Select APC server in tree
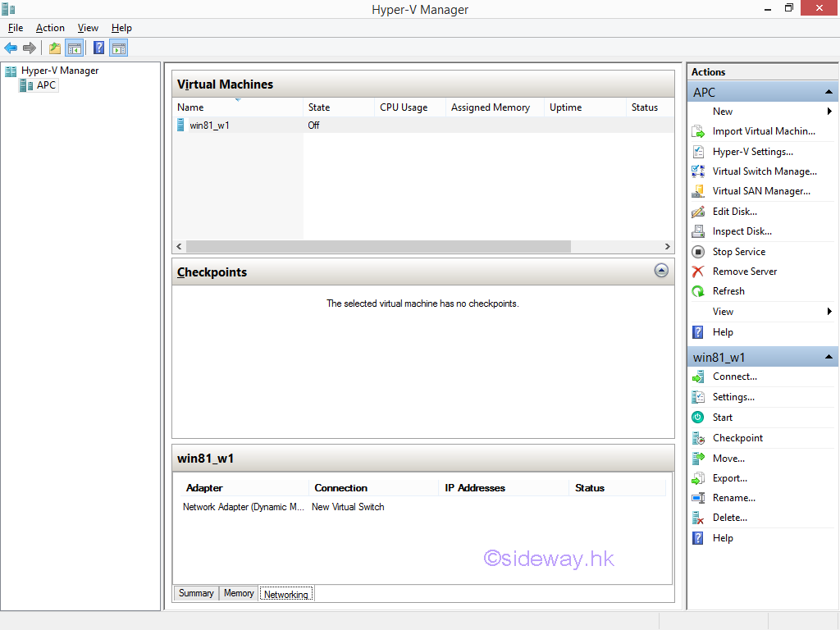 point(46,85)
